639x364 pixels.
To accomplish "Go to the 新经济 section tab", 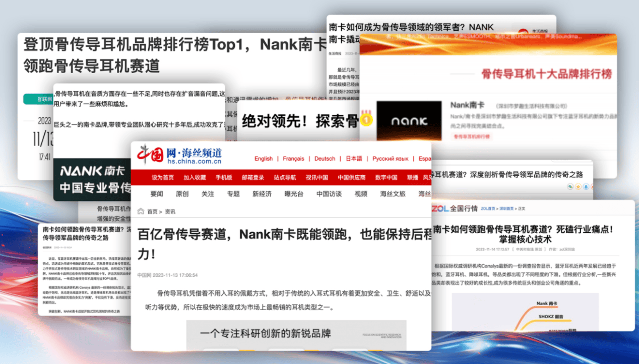I will [262, 194].
